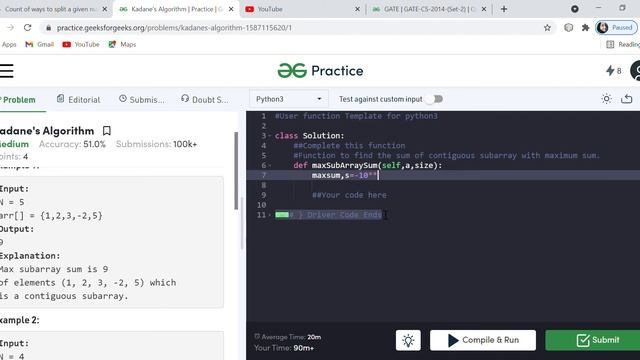Image resolution: width=640 pixels, height=360 pixels.
Task: Open a new browser tab
Action: 504,9
